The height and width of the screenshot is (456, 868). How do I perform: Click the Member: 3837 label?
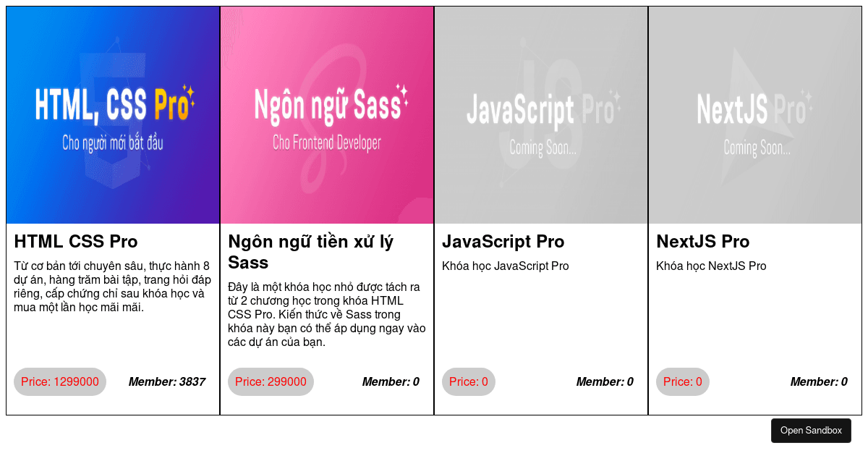click(167, 381)
